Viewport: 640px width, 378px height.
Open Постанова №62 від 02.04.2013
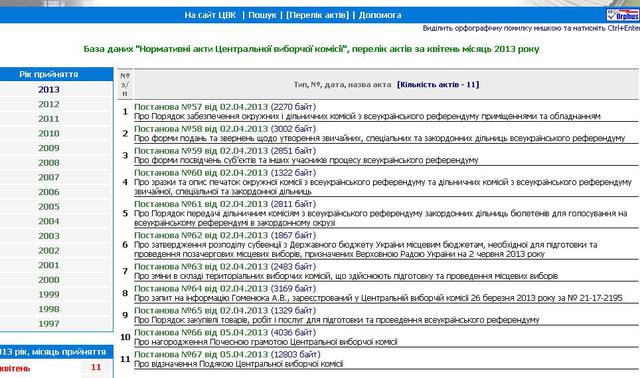click(201, 236)
